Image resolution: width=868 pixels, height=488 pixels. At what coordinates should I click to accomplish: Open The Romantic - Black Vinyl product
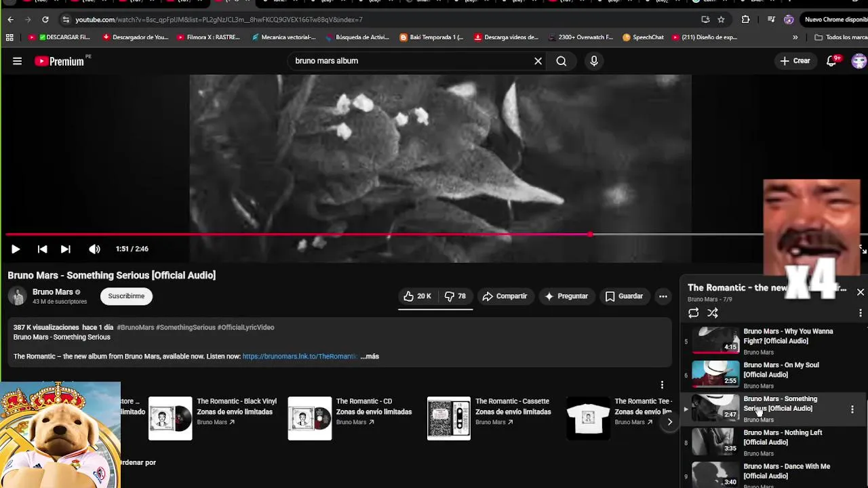214,418
